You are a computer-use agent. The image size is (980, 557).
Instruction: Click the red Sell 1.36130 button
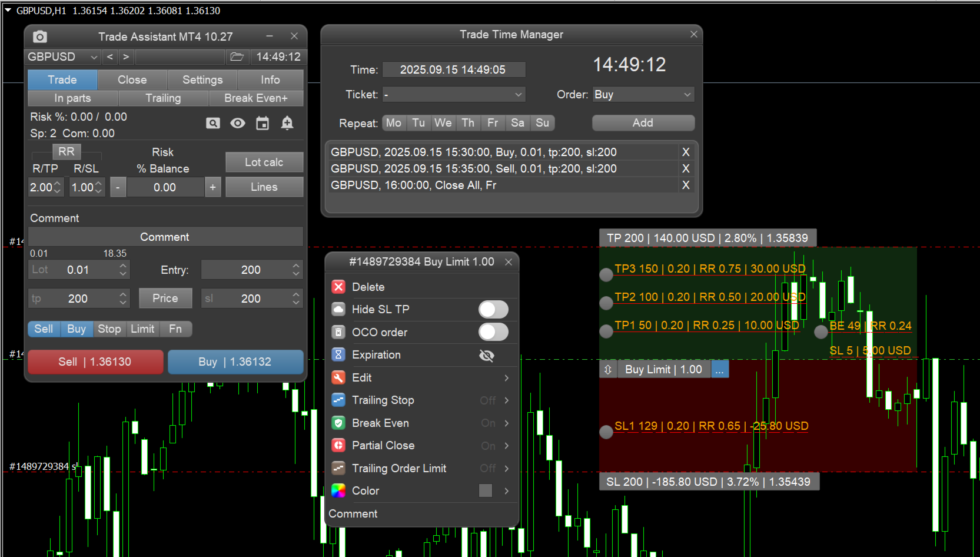pos(95,362)
